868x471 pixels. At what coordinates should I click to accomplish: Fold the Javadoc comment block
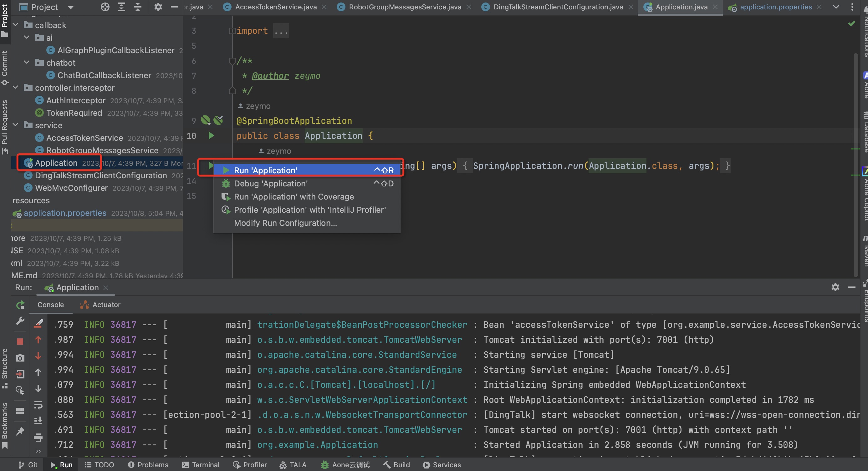pos(232,61)
